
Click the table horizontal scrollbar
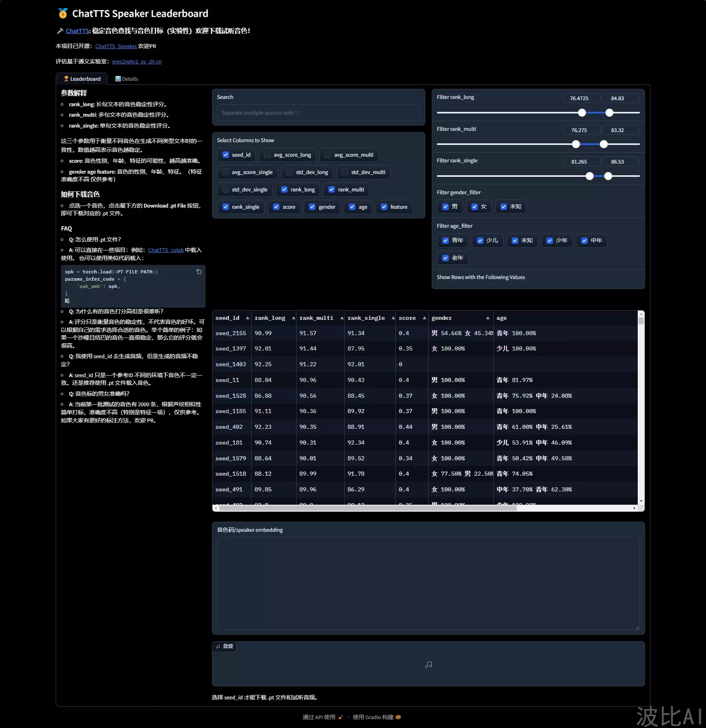coord(368,508)
